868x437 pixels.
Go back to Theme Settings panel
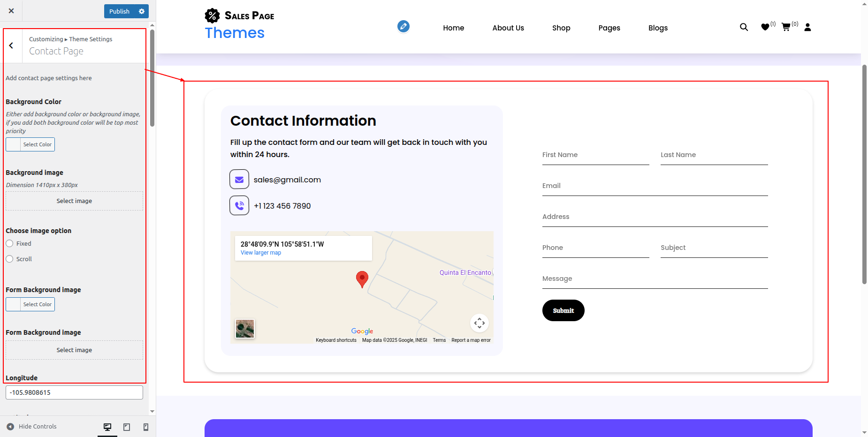(11, 45)
